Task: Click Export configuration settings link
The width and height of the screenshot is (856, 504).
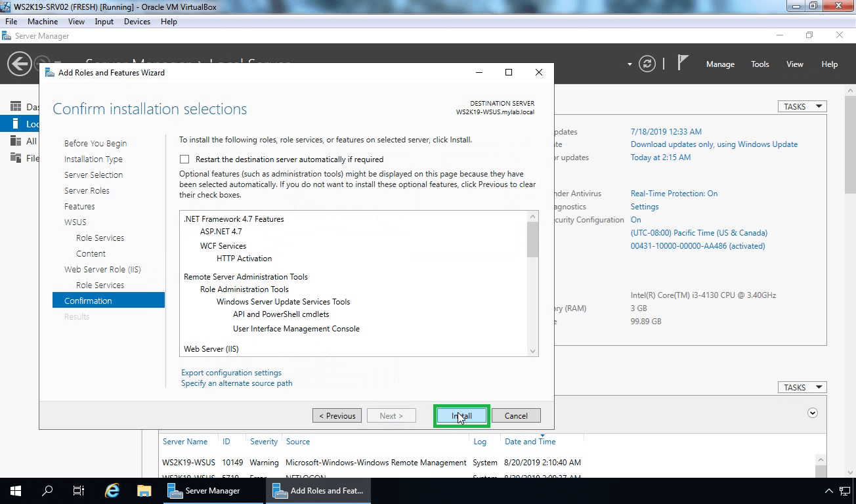Action: point(231,373)
